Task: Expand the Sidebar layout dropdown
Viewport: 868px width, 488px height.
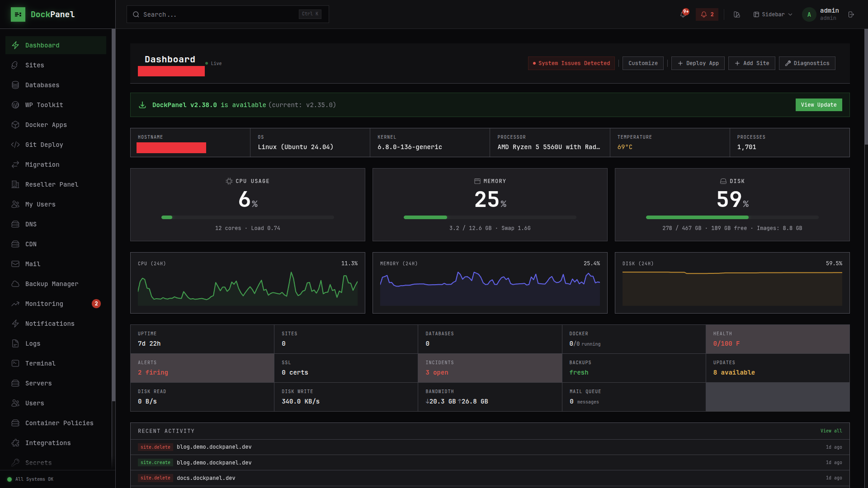Action: 773,14
